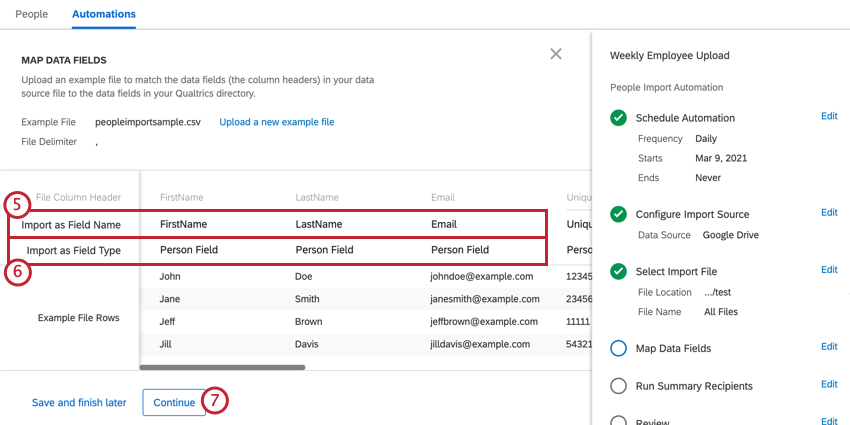The image size is (850, 425).
Task: Click the green checkmark for Select Import File
Action: click(x=619, y=272)
